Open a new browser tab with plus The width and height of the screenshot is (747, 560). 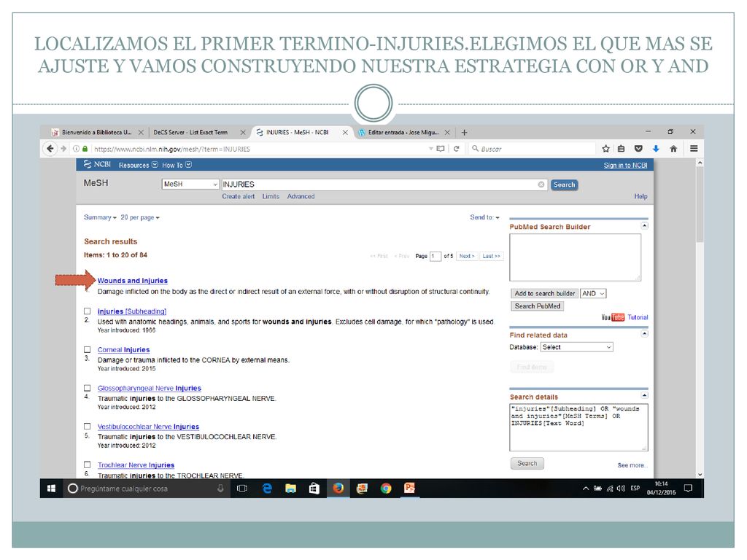pyautogui.click(x=465, y=133)
